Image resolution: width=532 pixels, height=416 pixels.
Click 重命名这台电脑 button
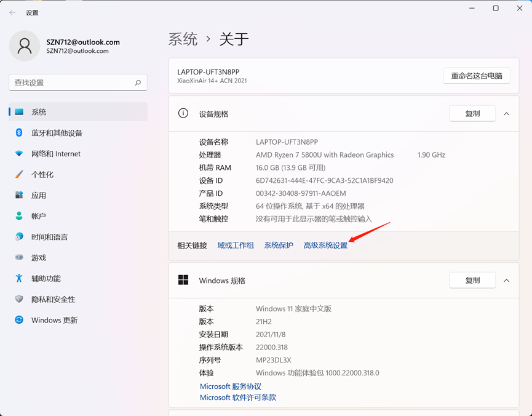(477, 76)
